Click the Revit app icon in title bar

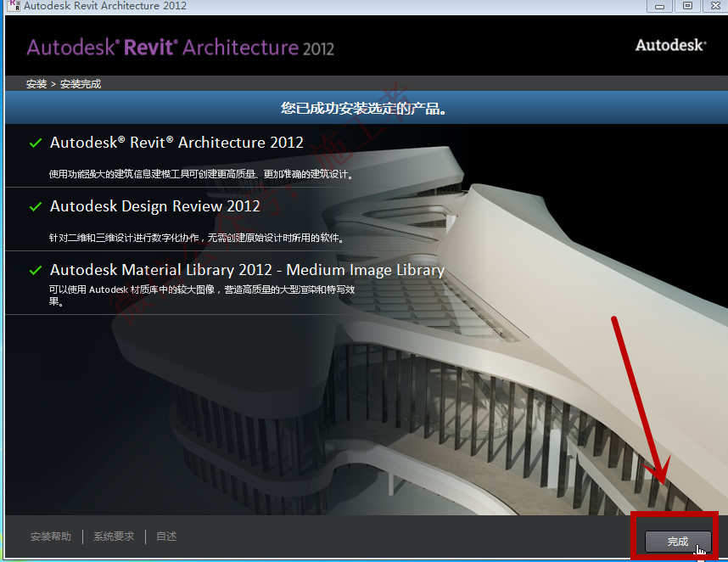(x=14, y=6)
